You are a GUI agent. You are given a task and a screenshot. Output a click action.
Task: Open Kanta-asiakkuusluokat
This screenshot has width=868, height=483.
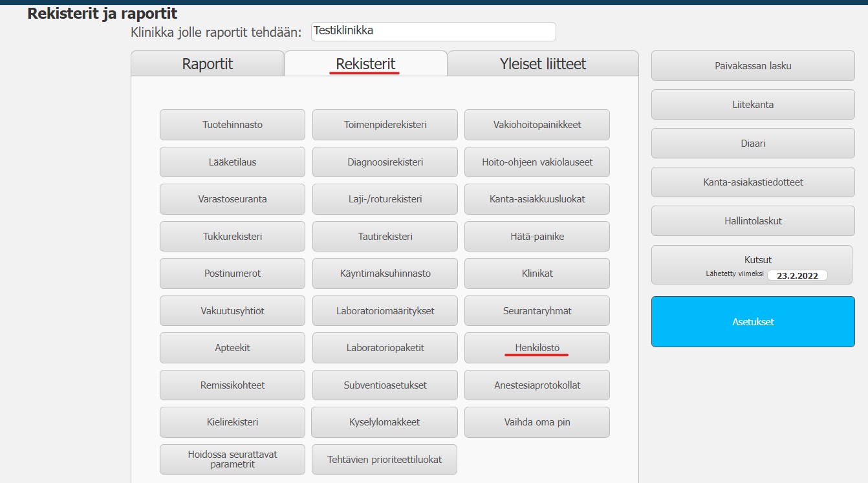537,199
